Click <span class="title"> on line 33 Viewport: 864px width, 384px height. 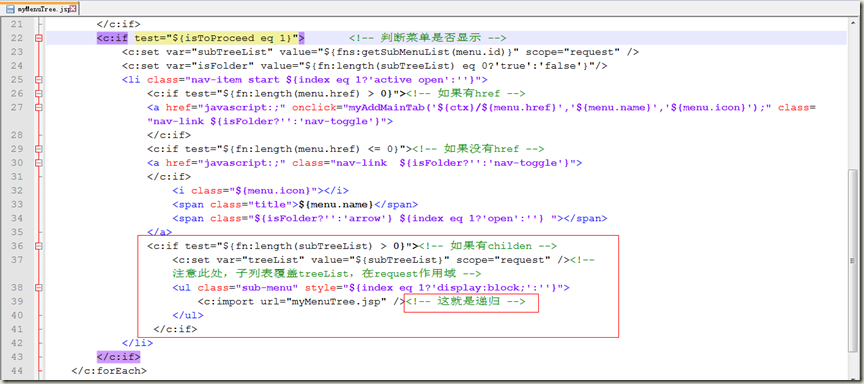[x=235, y=204]
